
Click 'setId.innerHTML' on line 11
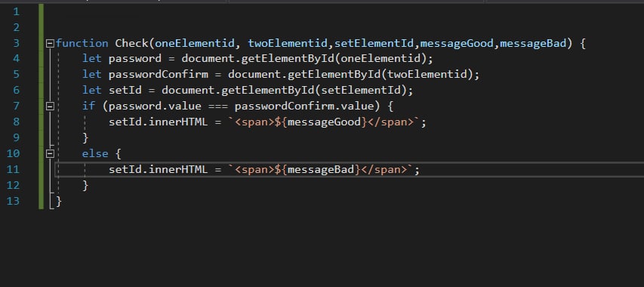pos(158,170)
